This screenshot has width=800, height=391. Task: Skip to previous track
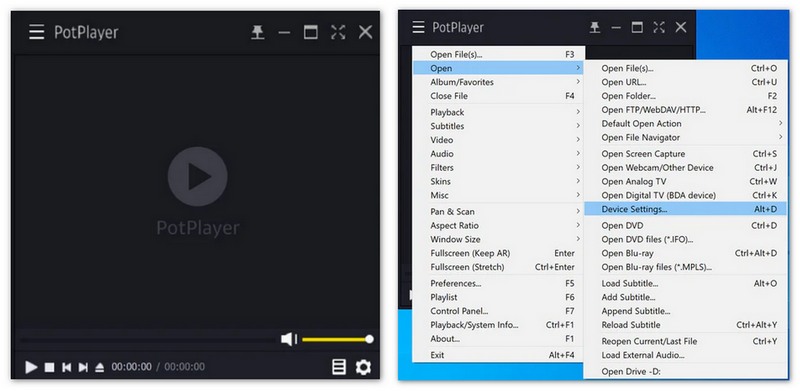pos(66,367)
